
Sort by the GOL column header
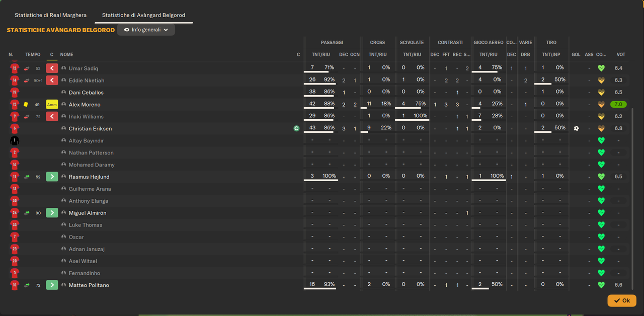[576, 54]
